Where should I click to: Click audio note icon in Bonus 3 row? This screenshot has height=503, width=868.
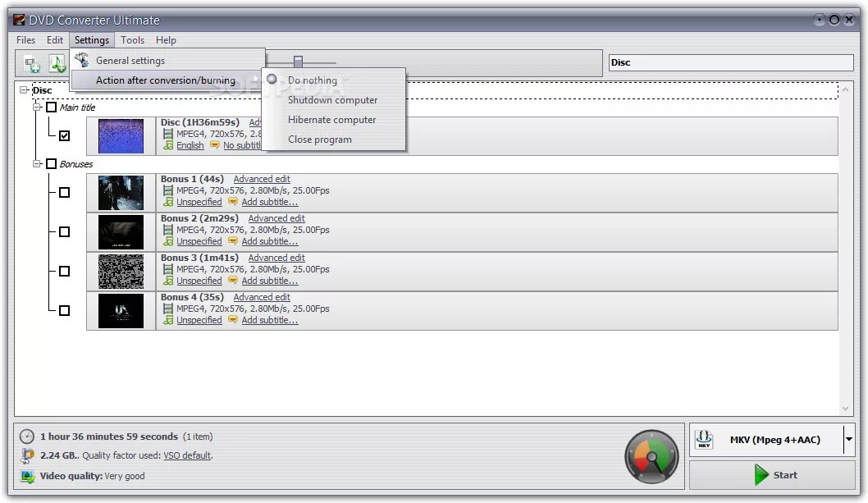point(168,281)
